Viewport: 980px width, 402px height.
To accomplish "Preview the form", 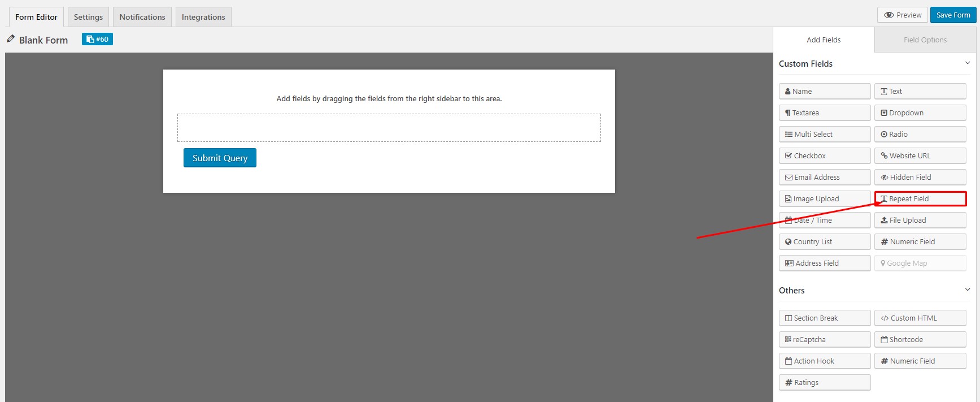I will [x=902, y=15].
